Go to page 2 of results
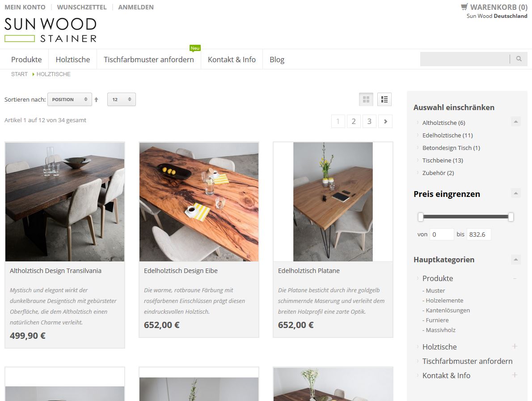Viewport: 532px width, 401px height. (354, 121)
